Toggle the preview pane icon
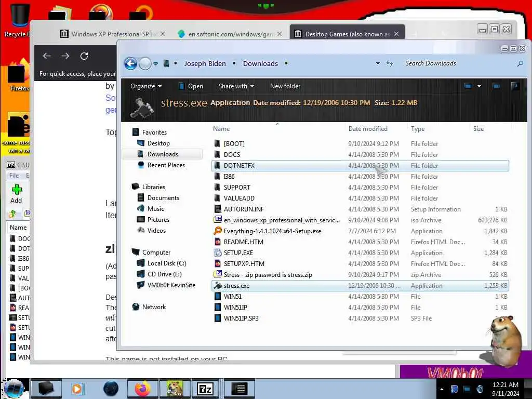 point(496,86)
